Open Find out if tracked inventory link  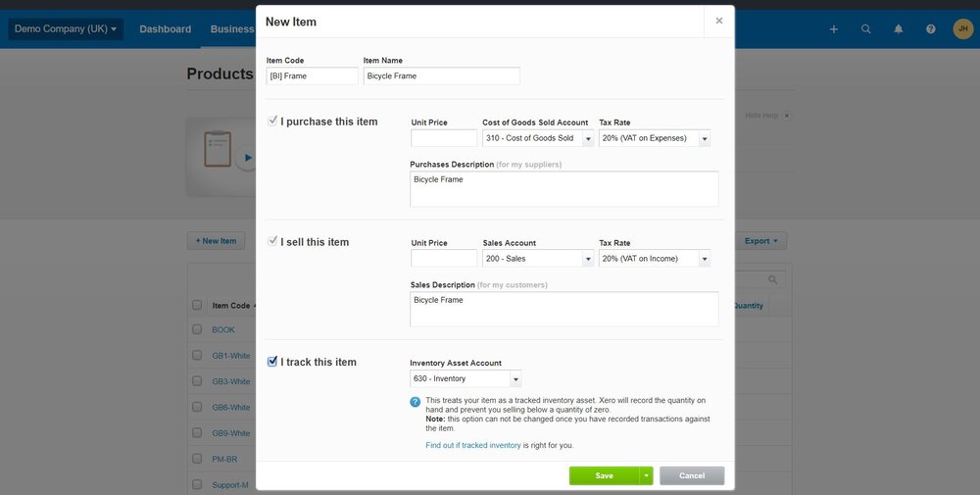coord(473,446)
